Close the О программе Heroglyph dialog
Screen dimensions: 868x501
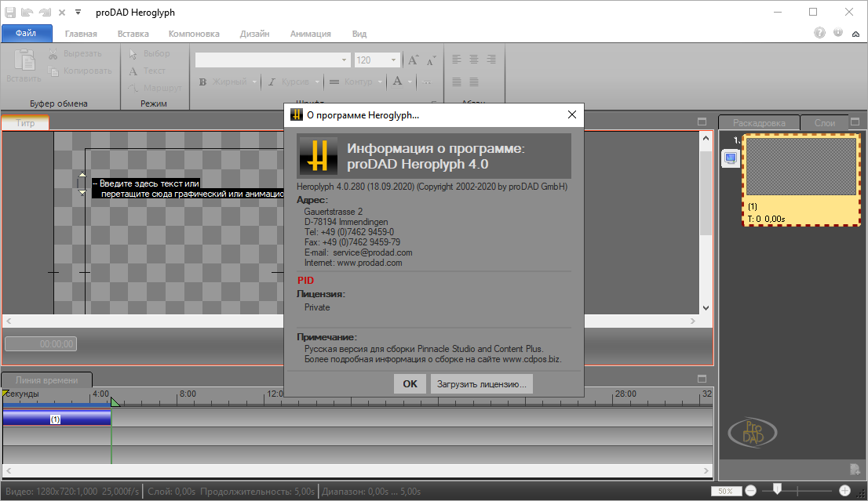coord(572,114)
